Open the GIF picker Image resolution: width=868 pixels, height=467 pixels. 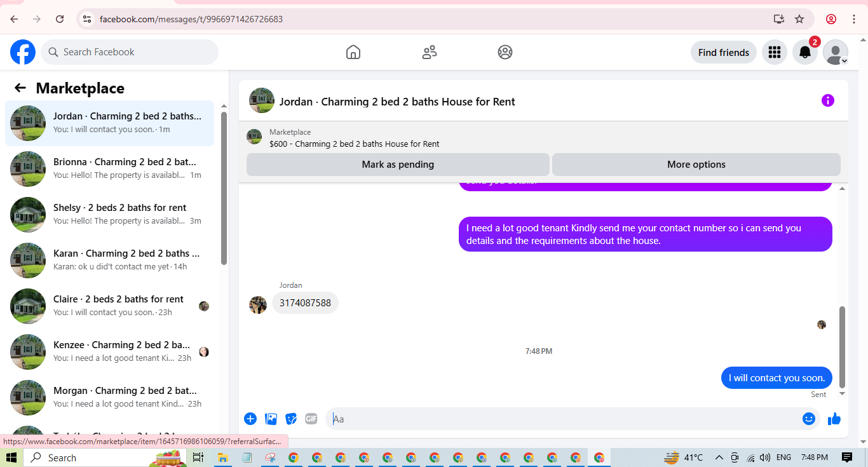(311, 419)
